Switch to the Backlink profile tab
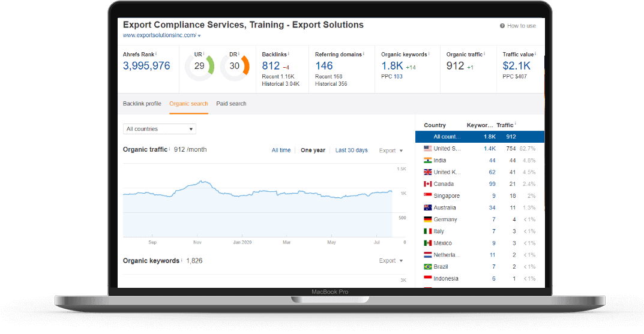Viewport: 644px width, 334px height. (x=142, y=104)
